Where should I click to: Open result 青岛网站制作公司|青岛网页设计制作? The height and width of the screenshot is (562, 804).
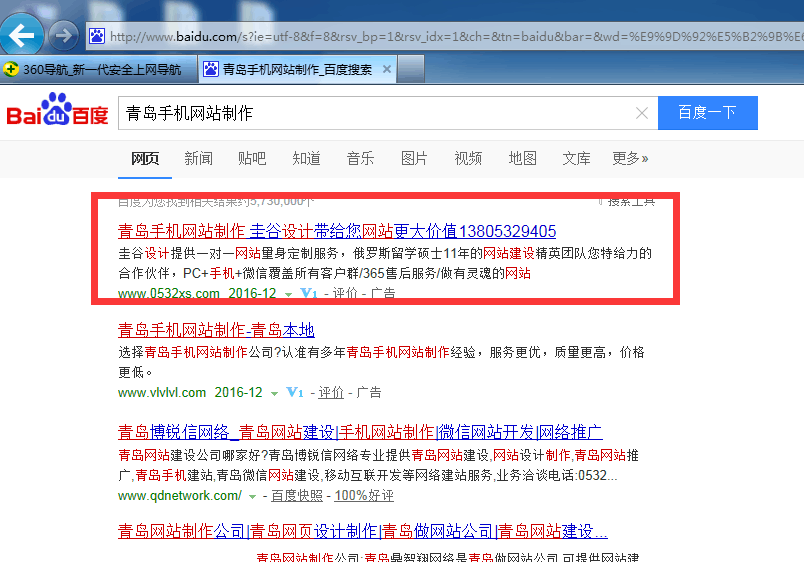coord(363,531)
